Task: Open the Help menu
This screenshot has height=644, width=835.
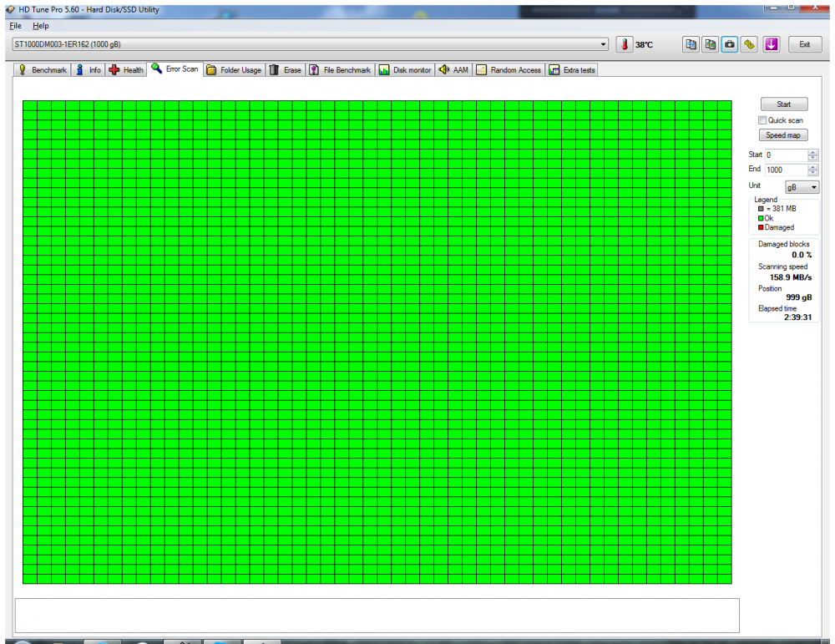Action: 40,26
